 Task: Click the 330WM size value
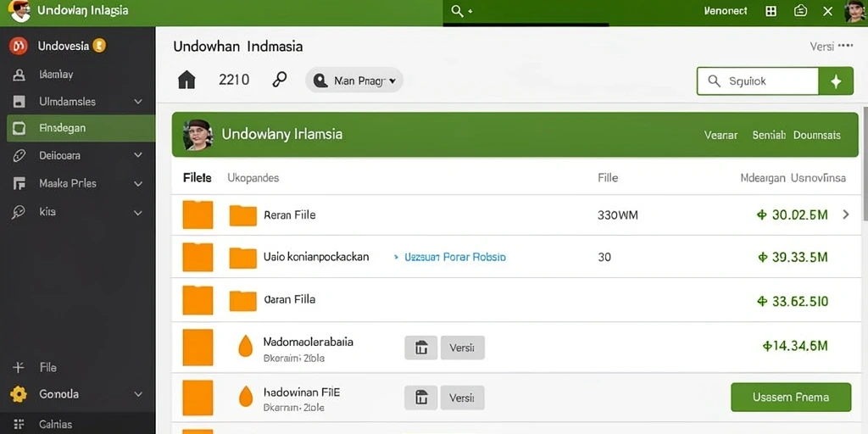(618, 215)
